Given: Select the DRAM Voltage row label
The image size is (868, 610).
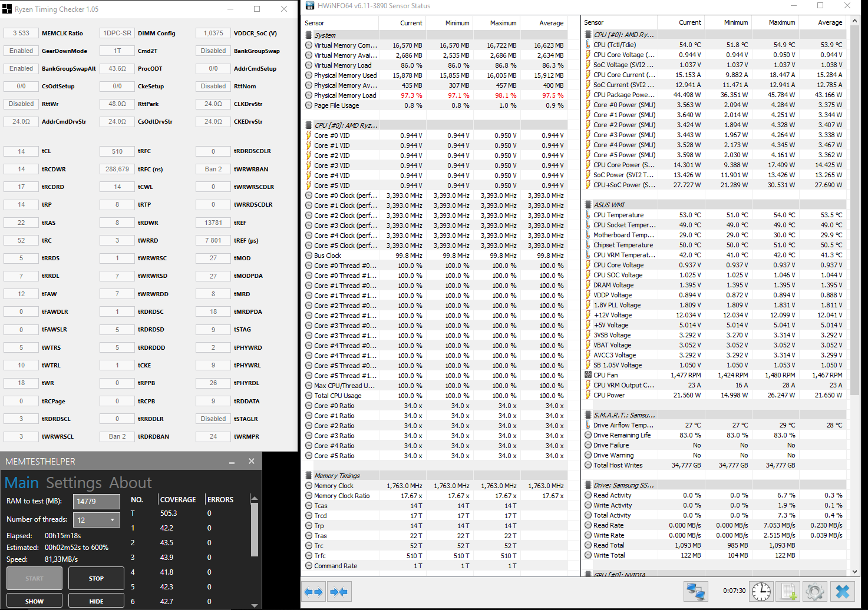Looking at the screenshot, I should (613, 285).
